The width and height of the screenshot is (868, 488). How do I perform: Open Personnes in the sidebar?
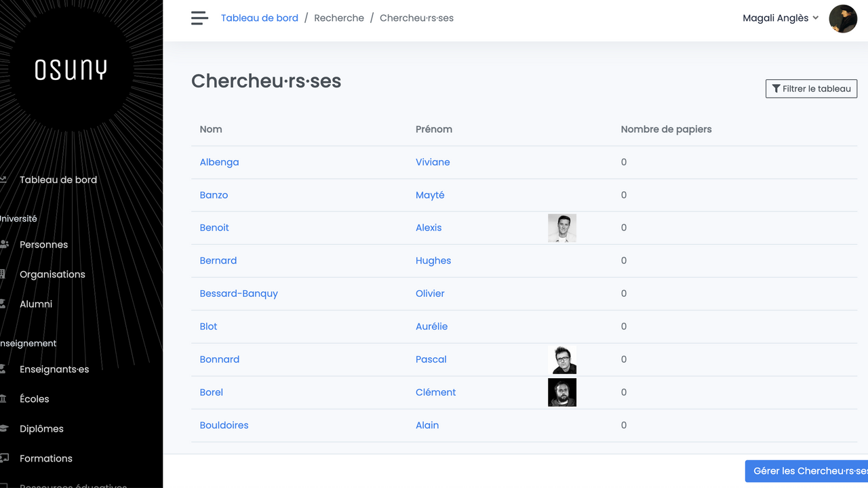[43, 245]
